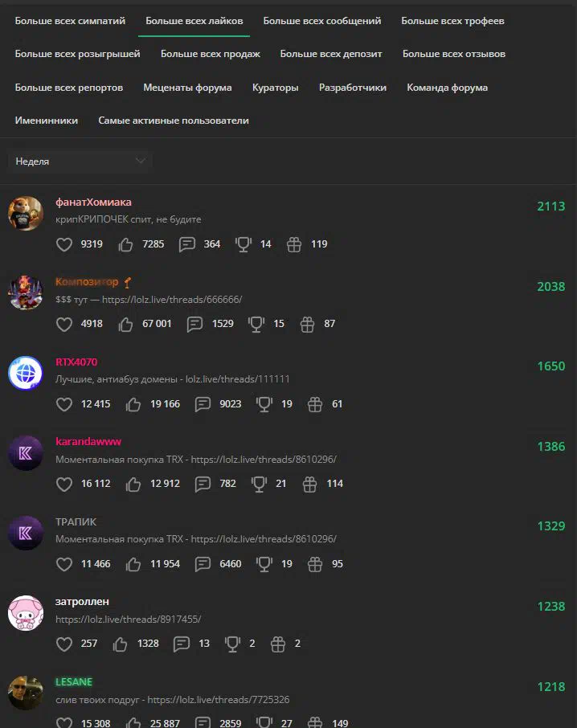Click the trophy icon in karandawww's row

click(259, 484)
